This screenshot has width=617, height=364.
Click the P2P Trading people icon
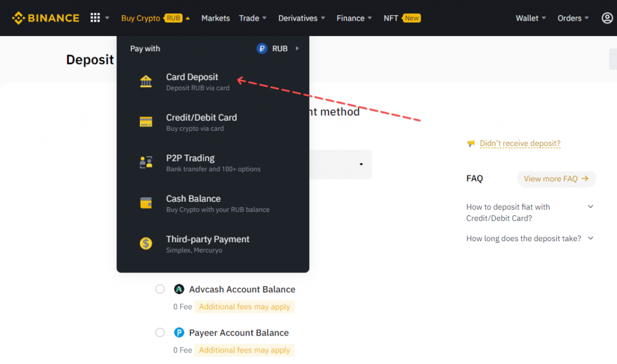[x=146, y=163]
